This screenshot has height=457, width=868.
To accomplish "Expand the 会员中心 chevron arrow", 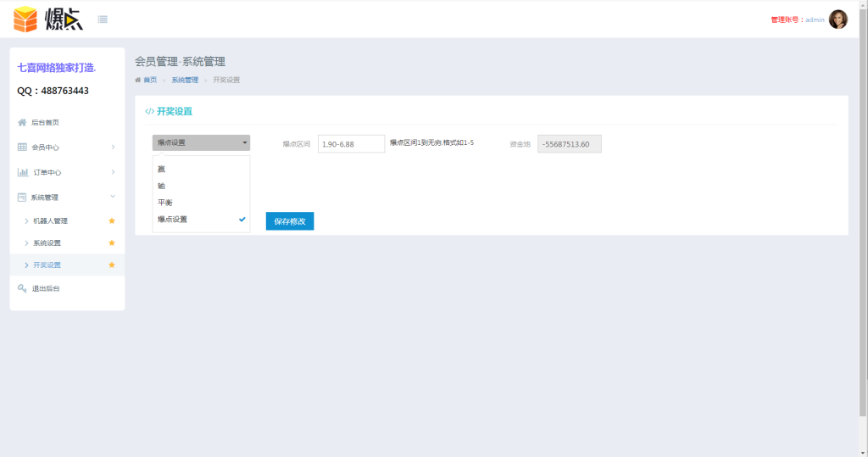I will 113,147.
